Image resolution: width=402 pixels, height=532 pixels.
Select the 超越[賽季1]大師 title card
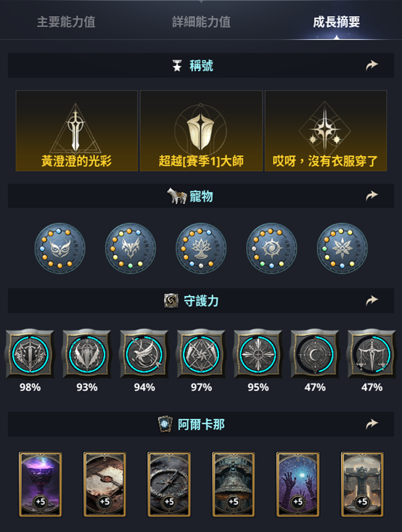tap(201, 131)
